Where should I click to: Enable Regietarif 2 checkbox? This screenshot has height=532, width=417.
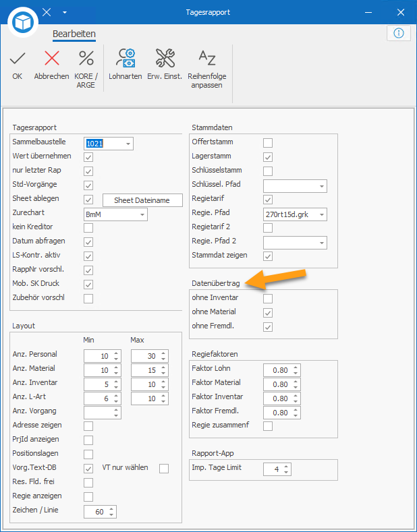pos(268,228)
